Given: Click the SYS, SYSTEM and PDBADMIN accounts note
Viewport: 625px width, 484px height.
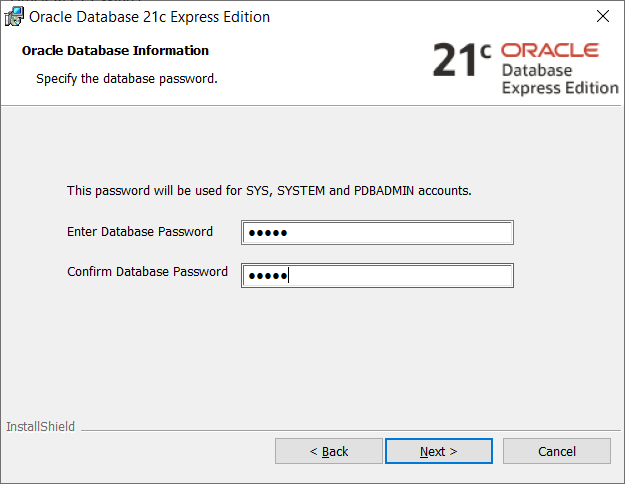Looking at the screenshot, I should click(269, 190).
